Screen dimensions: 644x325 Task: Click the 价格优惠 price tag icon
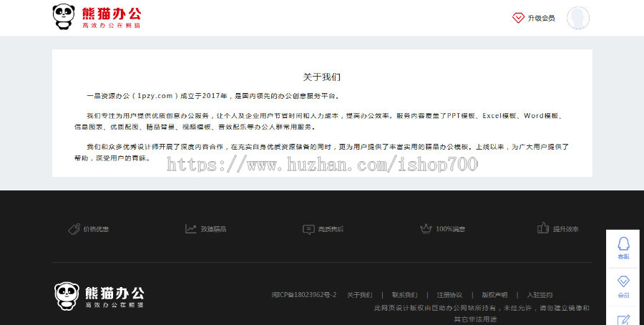pyautogui.click(x=74, y=229)
